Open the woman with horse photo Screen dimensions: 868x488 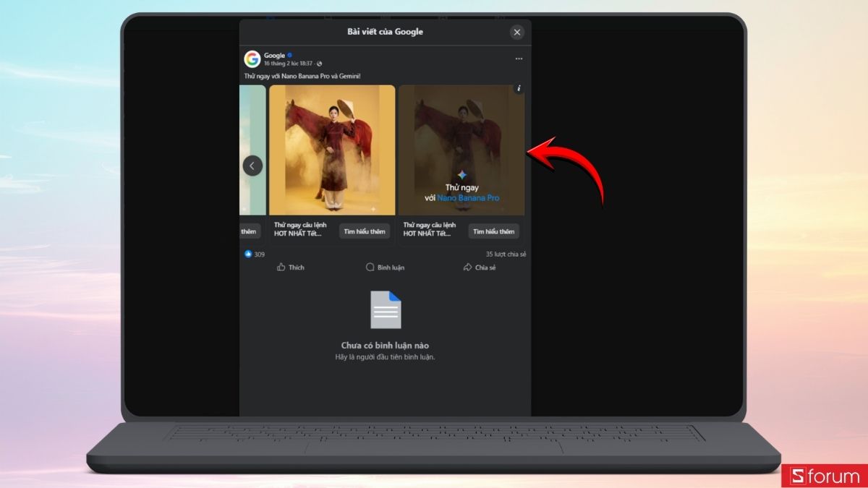(x=332, y=150)
